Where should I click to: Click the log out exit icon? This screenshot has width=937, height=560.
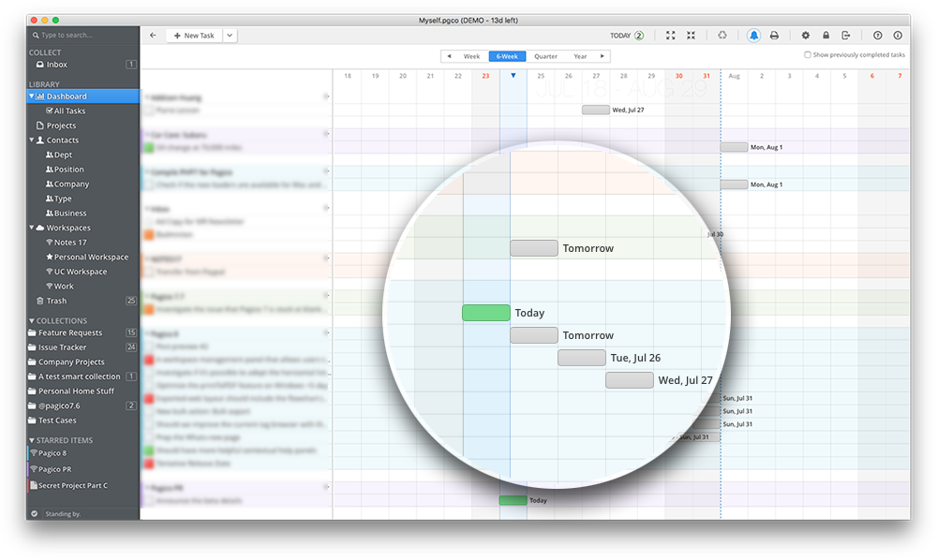[845, 36]
